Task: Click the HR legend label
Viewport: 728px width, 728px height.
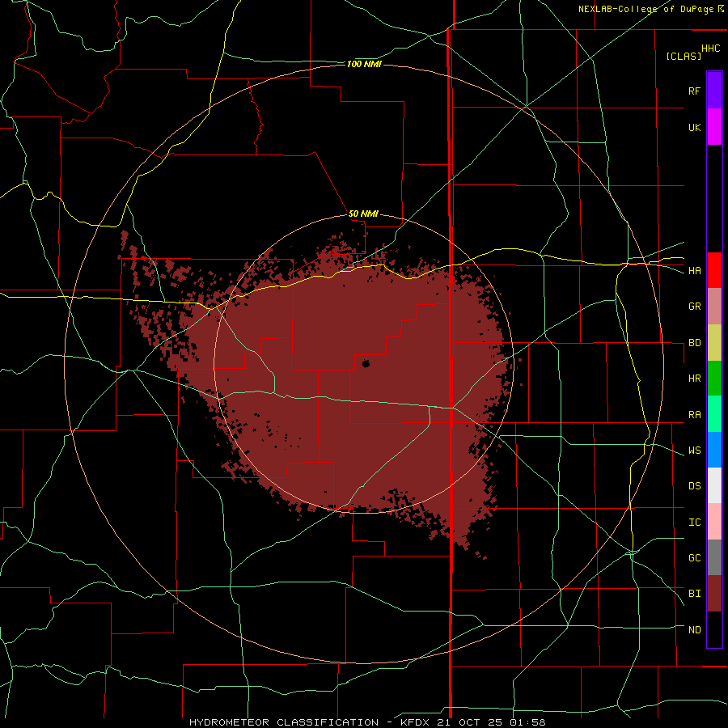Action: pyautogui.click(x=694, y=379)
